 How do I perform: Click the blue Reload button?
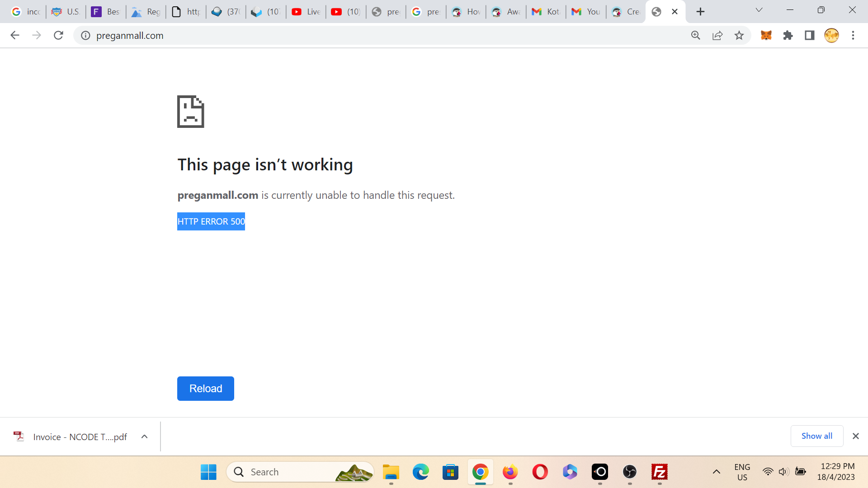pos(205,389)
